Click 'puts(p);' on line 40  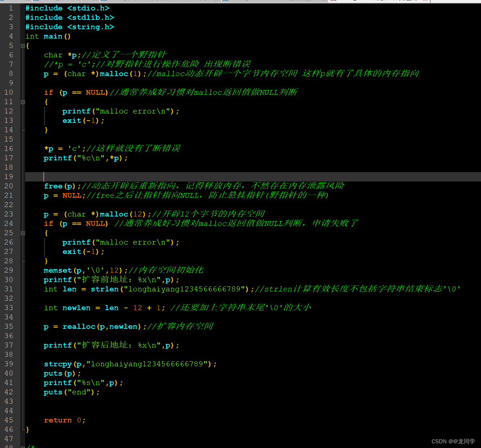click(62, 373)
